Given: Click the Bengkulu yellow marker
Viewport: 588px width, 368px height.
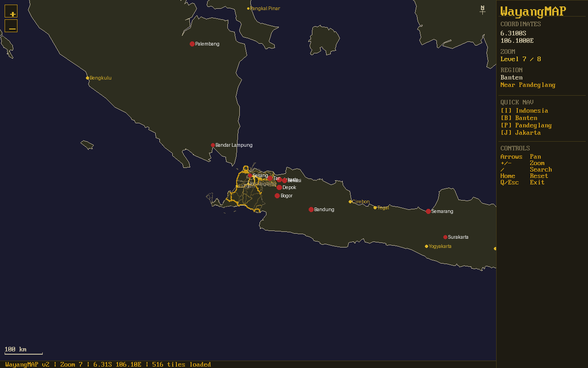Looking at the screenshot, I should (88, 78).
